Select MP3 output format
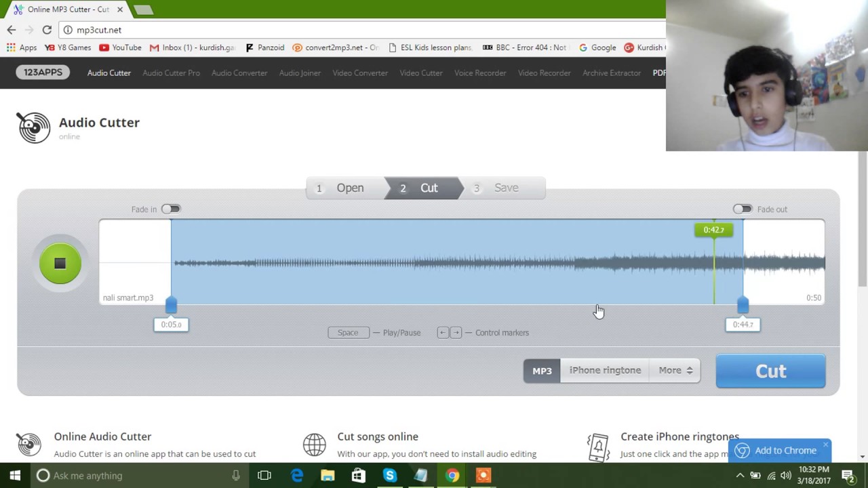The width and height of the screenshot is (868, 488). 542,371
